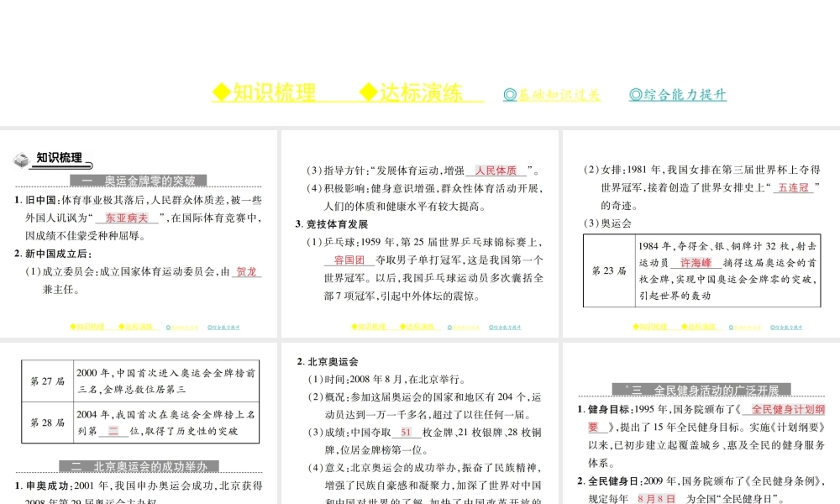Click the table cell 第27届
The height and width of the screenshot is (504, 840).
pyautogui.click(x=47, y=381)
